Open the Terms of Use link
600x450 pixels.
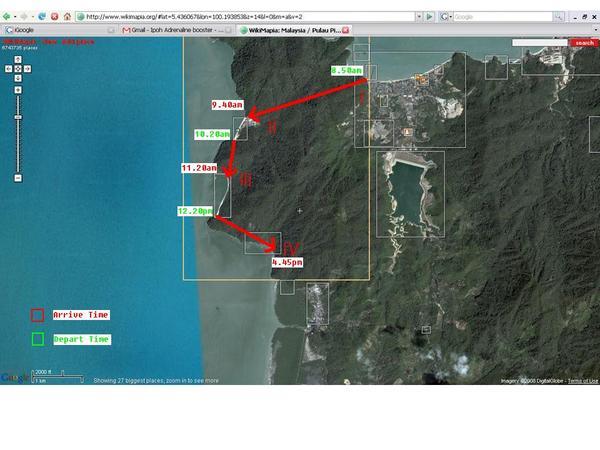coord(583,381)
